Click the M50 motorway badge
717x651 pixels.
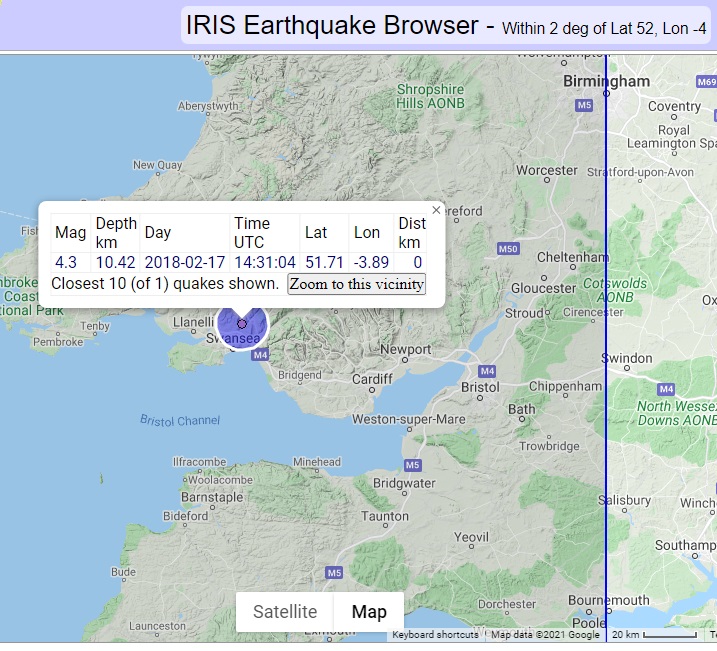(508, 249)
